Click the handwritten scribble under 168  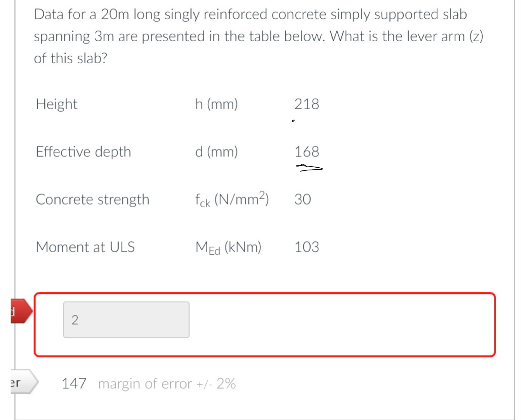pyautogui.click(x=309, y=168)
